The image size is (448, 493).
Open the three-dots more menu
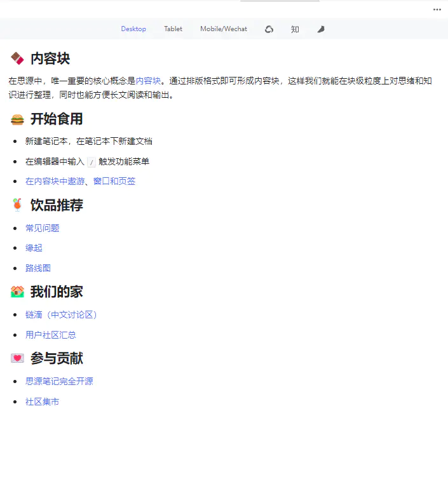point(437,10)
